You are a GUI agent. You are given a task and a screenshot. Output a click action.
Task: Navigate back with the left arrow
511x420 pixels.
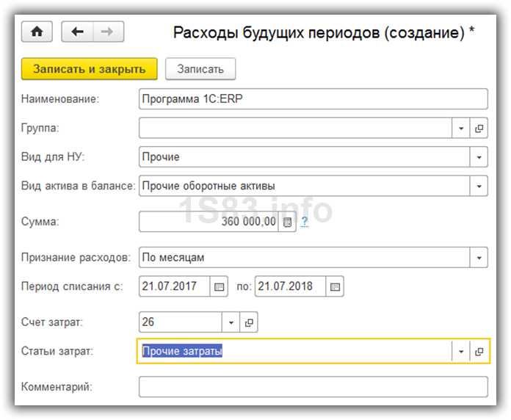77,32
